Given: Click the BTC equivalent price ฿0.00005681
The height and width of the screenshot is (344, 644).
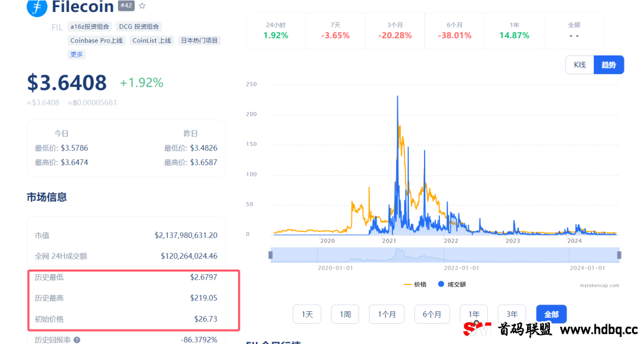Looking at the screenshot, I should 92,103.
